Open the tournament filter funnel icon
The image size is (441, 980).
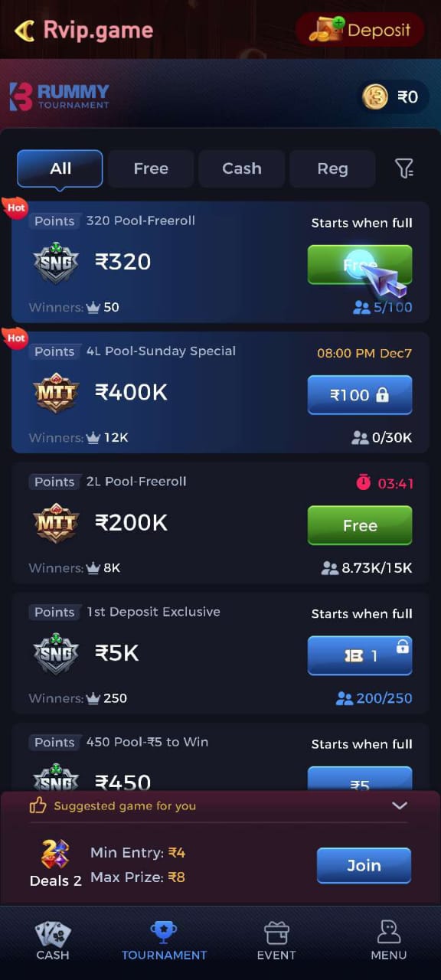(x=404, y=168)
